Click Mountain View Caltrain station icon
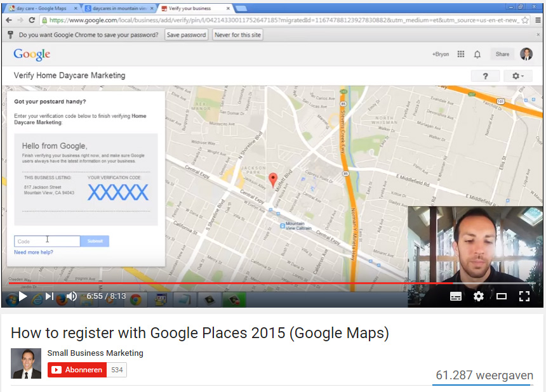 283,226
